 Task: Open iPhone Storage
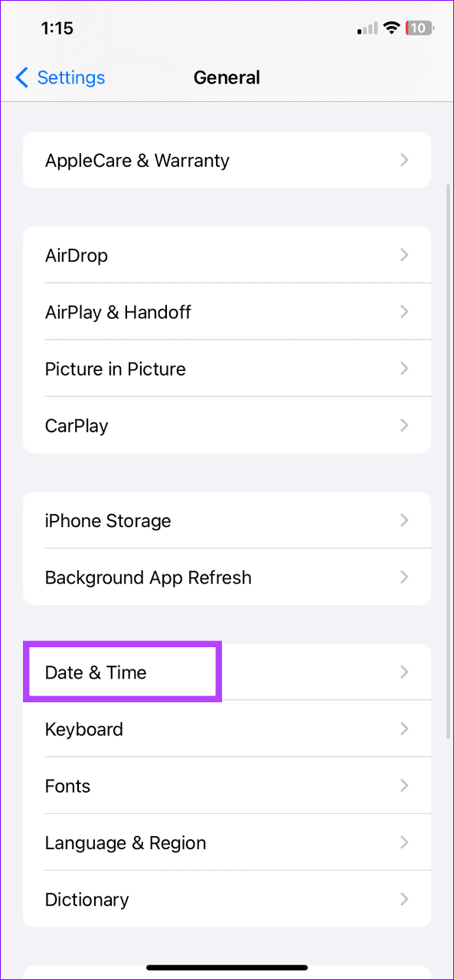coord(227,520)
